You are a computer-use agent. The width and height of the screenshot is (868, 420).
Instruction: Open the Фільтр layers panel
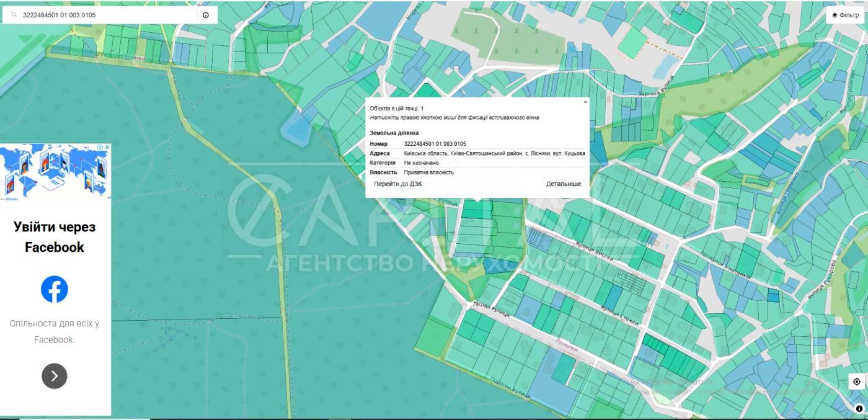tap(845, 15)
